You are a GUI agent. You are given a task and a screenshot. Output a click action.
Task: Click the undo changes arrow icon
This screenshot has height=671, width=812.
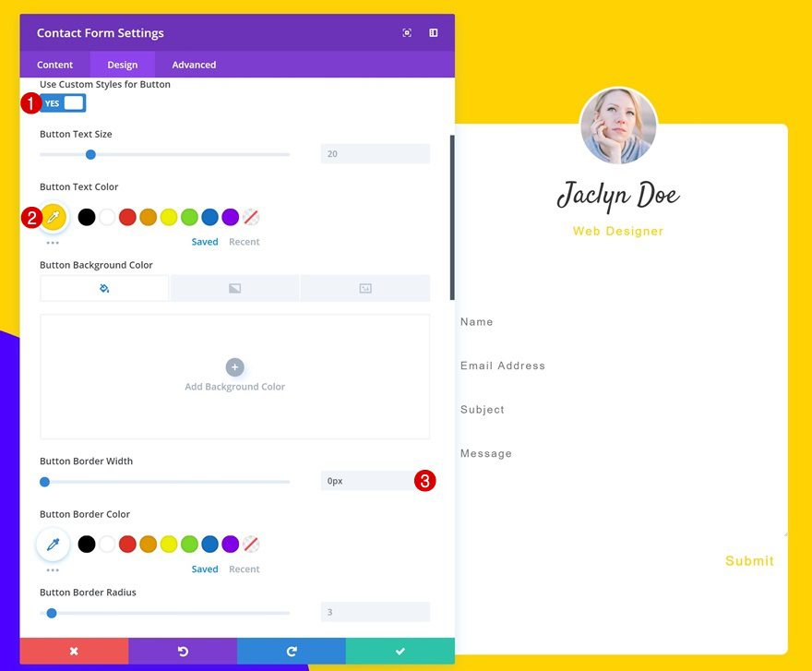[x=183, y=651]
